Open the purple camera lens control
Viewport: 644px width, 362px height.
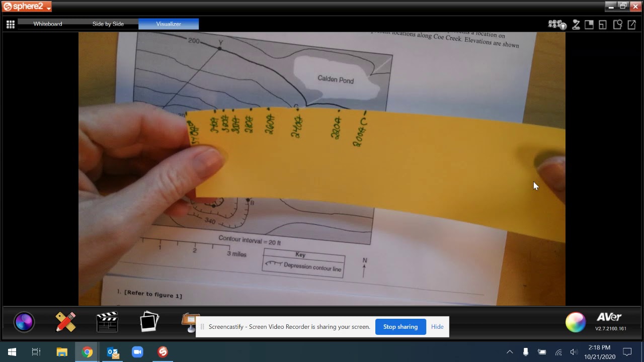(x=24, y=322)
